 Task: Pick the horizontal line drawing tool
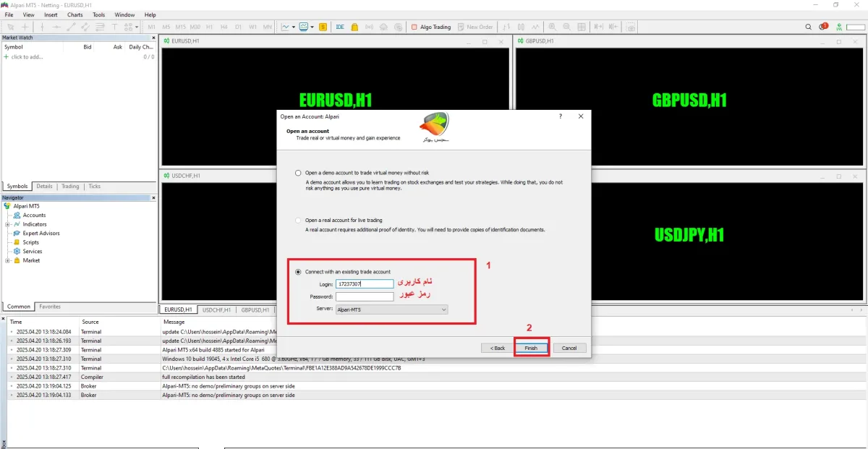point(56,27)
